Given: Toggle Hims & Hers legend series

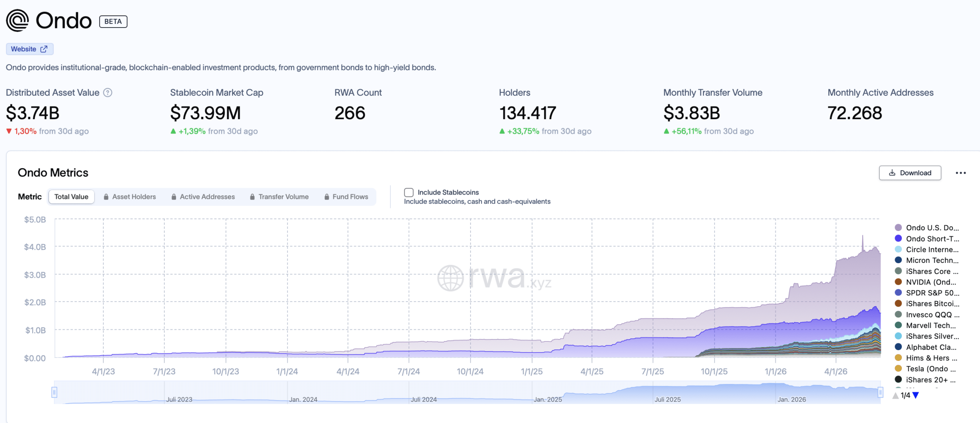Looking at the screenshot, I should (x=926, y=358).
